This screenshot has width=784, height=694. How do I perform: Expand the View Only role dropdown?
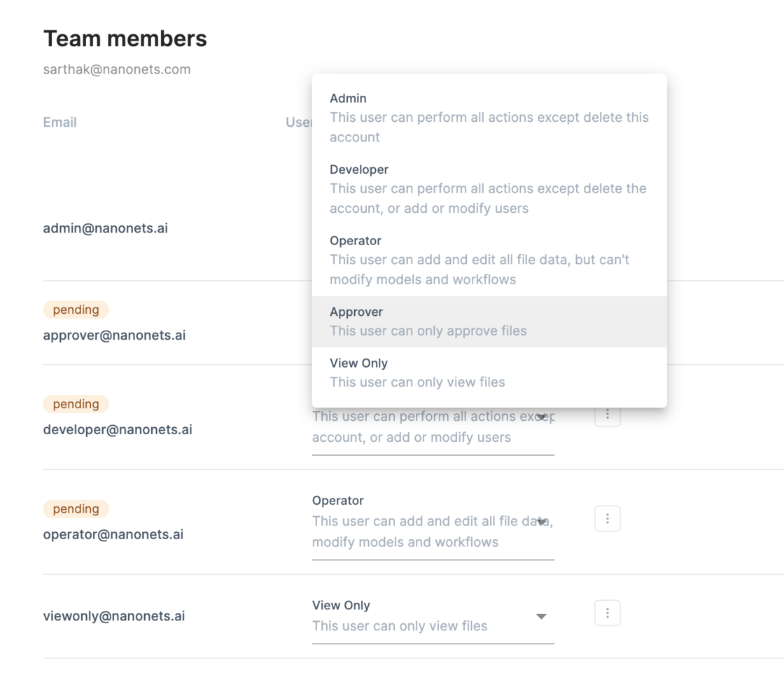click(x=540, y=616)
